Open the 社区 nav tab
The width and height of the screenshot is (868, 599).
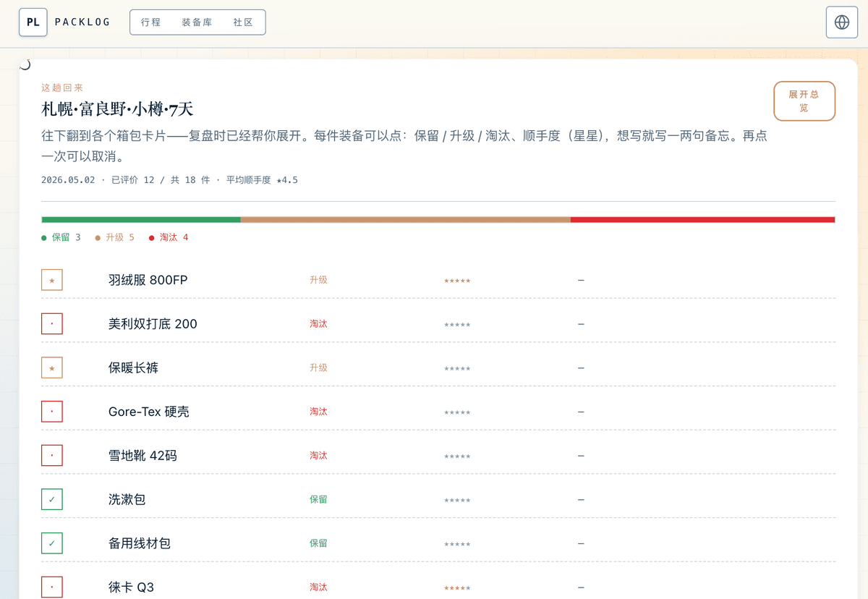243,22
